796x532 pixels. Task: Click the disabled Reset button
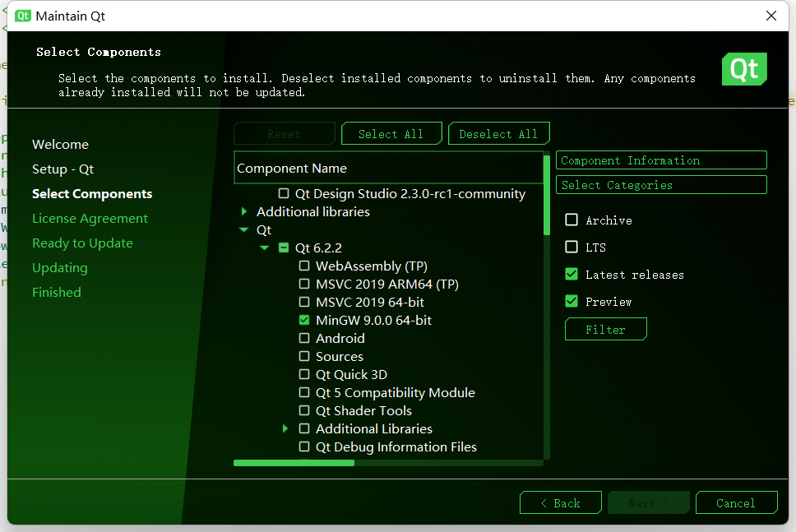point(285,134)
